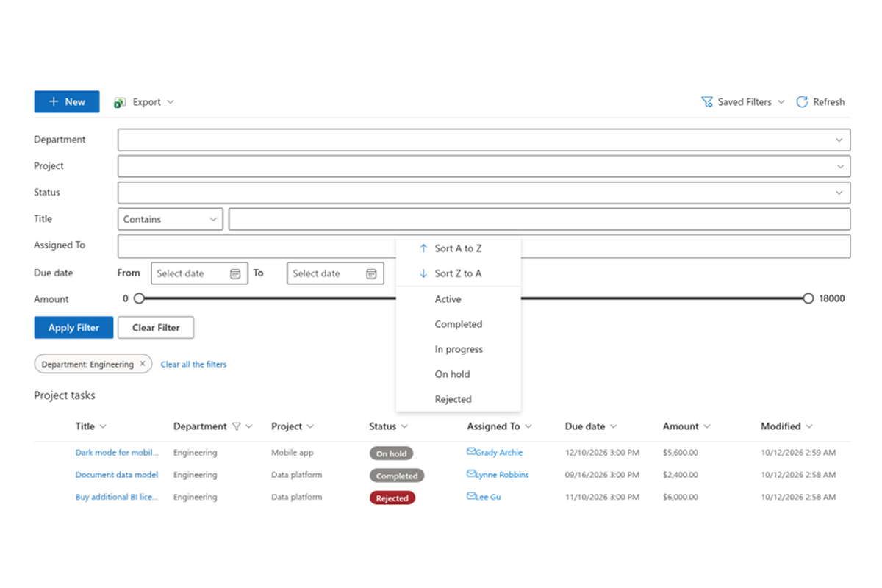Click the To Select date field
Screen dimensions: 882x588
click(335, 273)
